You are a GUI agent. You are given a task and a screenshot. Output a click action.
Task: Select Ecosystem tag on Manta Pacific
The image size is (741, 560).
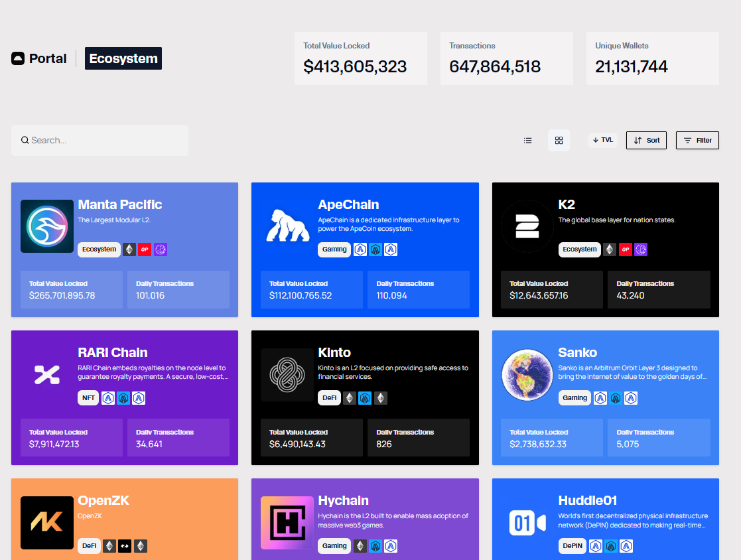coord(100,249)
